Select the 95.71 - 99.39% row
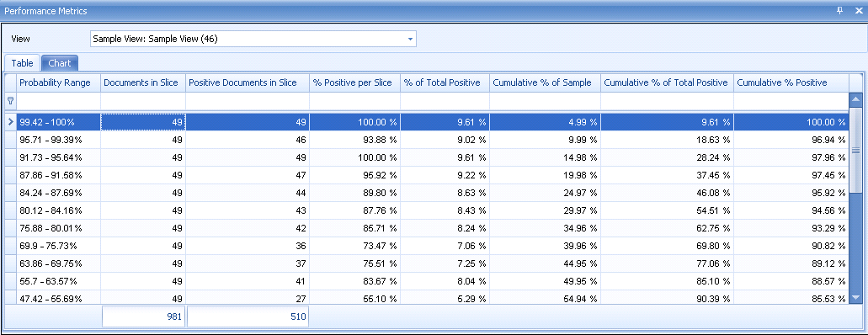 pyautogui.click(x=426, y=140)
